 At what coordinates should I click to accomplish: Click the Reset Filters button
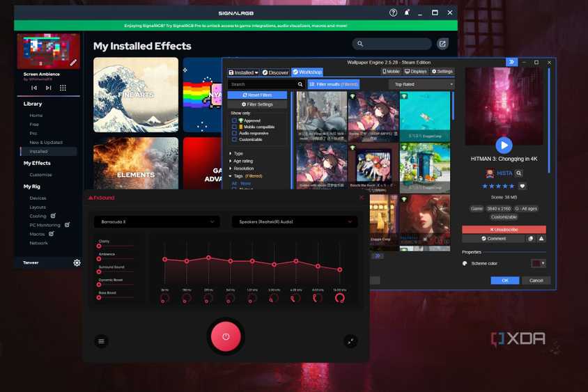point(257,95)
